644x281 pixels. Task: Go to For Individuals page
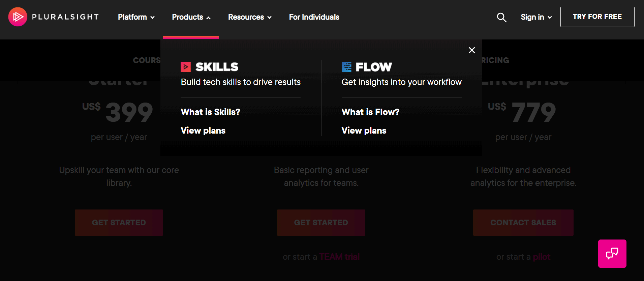tap(314, 17)
